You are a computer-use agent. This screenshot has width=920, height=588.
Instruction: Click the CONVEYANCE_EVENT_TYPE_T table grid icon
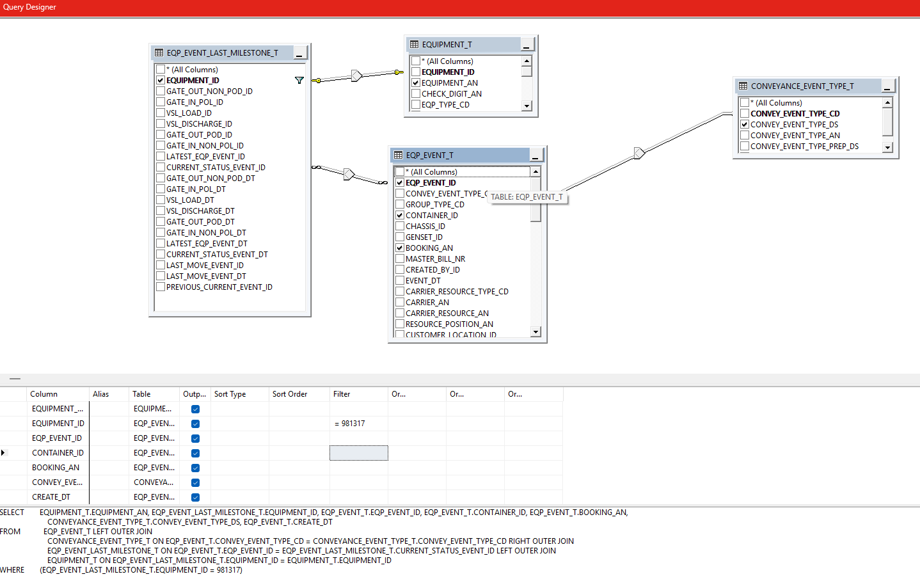(x=743, y=86)
